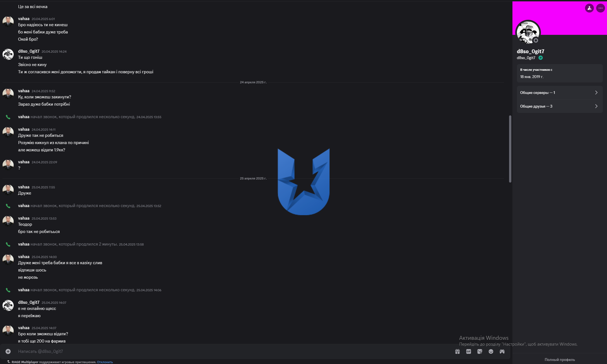Viewport: 607px width, 364px height.
Task: Click the phone icon of the 25.04.2025 13:52 call
Action: coord(8,206)
